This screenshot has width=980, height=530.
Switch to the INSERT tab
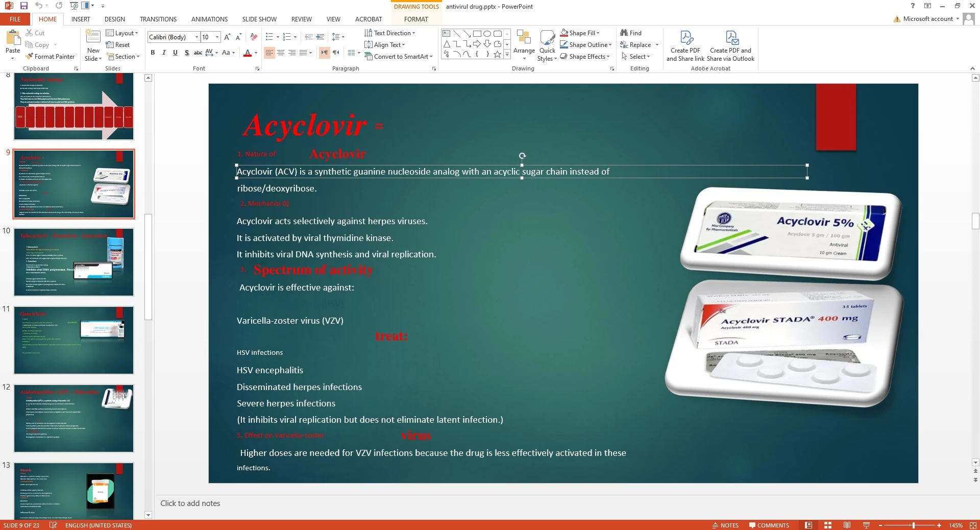[81, 19]
